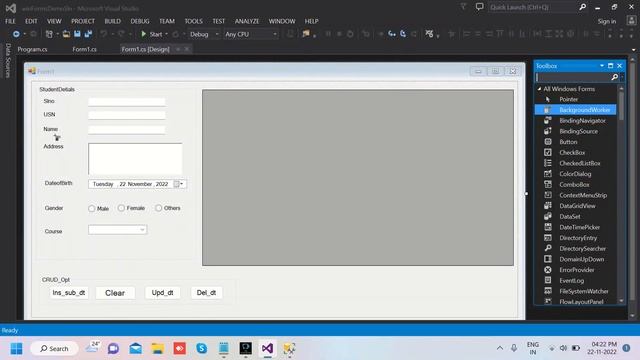Select the Female radio button
The height and width of the screenshot is (360, 640).
pyautogui.click(x=121, y=208)
